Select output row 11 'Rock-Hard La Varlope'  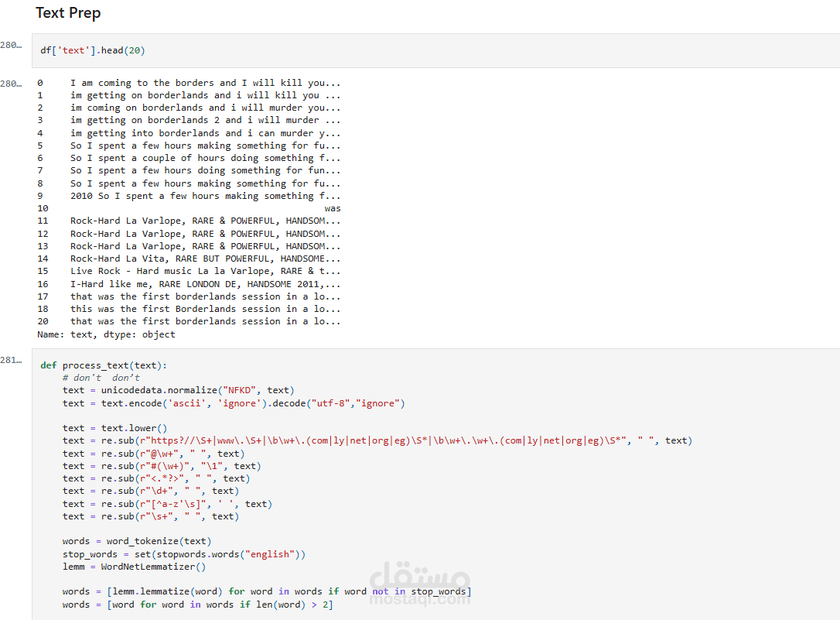point(189,221)
